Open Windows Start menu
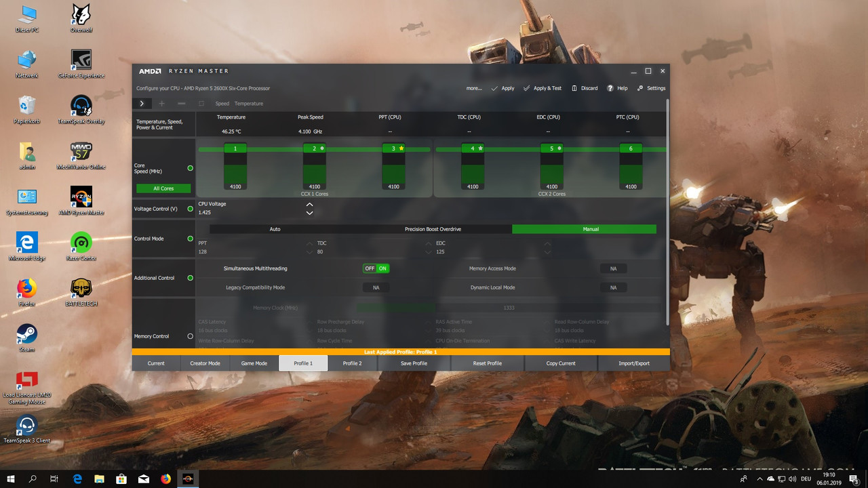This screenshot has width=868, height=488. tap(11, 479)
